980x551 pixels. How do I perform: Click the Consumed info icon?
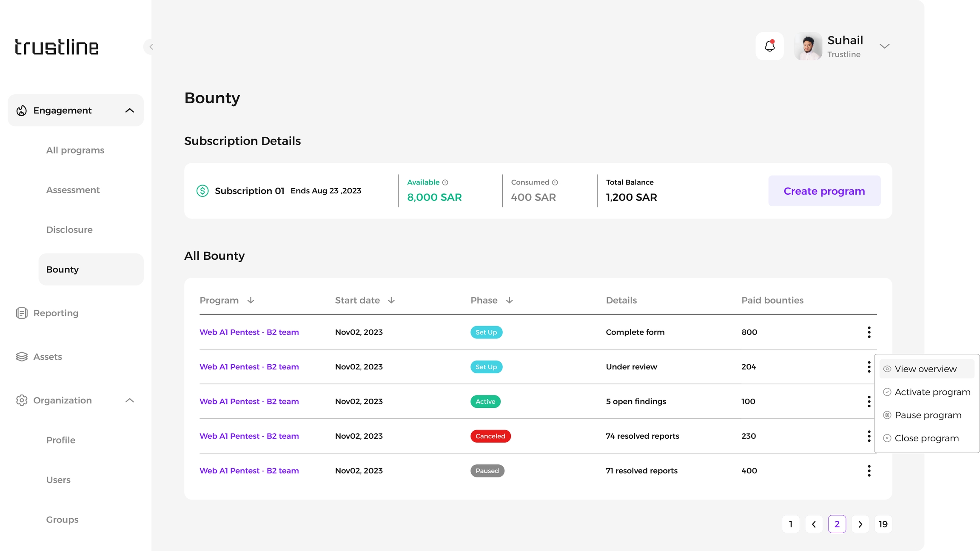(555, 182)
